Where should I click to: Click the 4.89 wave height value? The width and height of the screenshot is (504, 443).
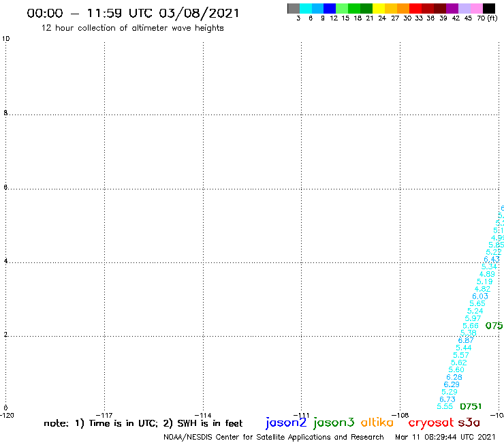point(487,274)
